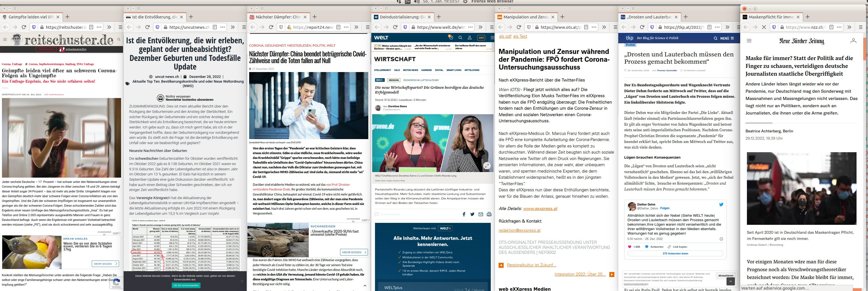Click the WELT news ticker clock icon
The height and width of the screenshot is (291, 868).
coord(450,37)
